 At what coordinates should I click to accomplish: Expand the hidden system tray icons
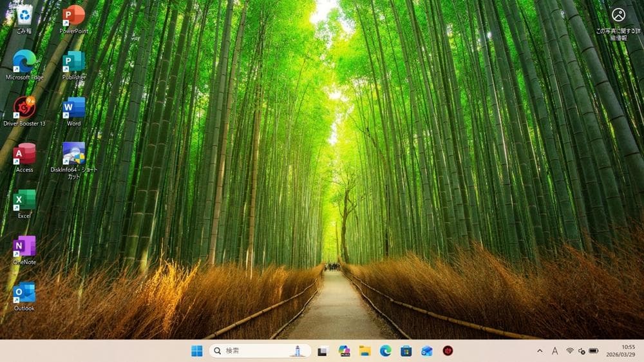click(540, 351)
